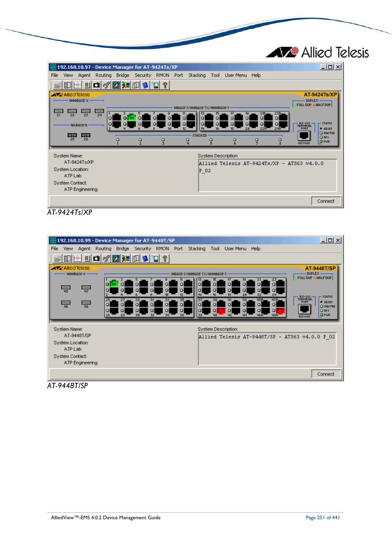Screen dimensions: 392x555
Task: Click SFP slot 47 on AT-9448T/SP
Action: point(86,287)
